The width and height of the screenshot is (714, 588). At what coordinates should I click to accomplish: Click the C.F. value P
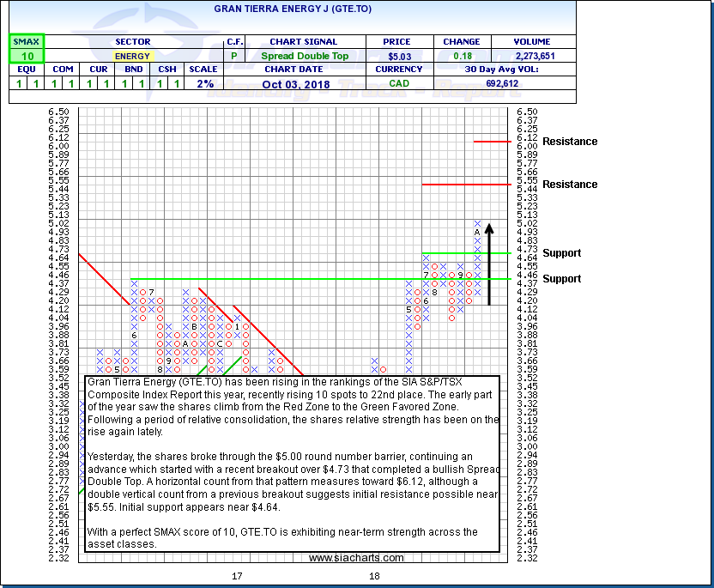(x=234, y=56)
